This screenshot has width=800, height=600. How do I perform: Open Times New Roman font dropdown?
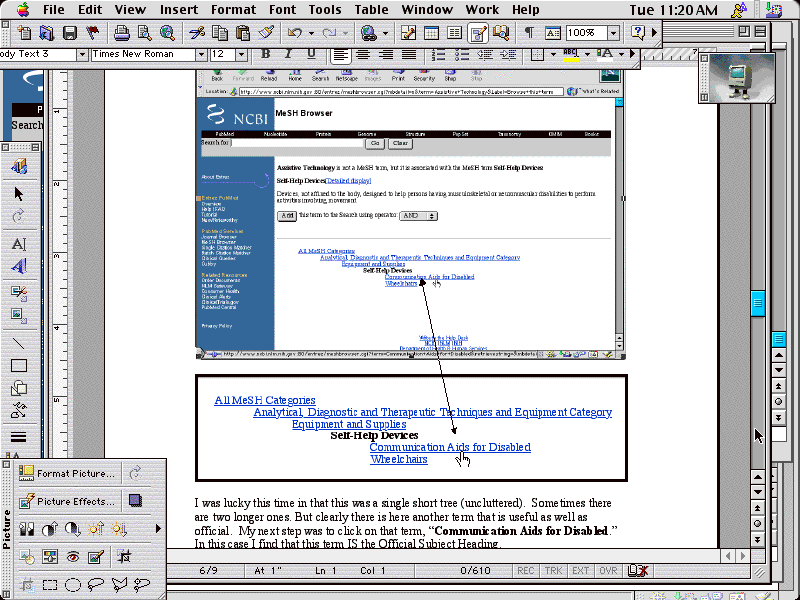pyautogui.click(x=201, y=54)
